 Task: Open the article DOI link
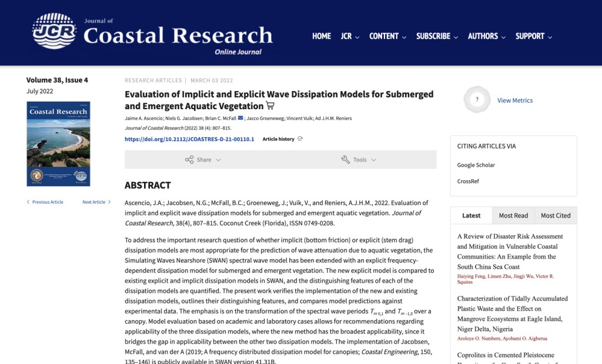[x=189, y=139]
